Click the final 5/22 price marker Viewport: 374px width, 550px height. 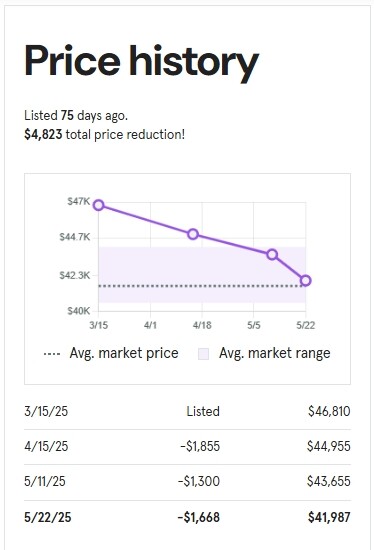(306, 281)
